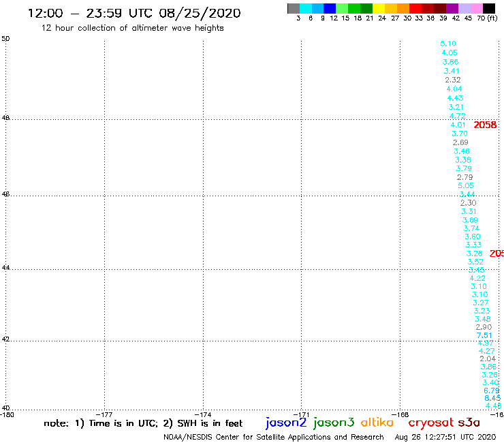Click the gray 2.90 reading
The width and height of the screenshot is (504, 443).
[484, 327]
